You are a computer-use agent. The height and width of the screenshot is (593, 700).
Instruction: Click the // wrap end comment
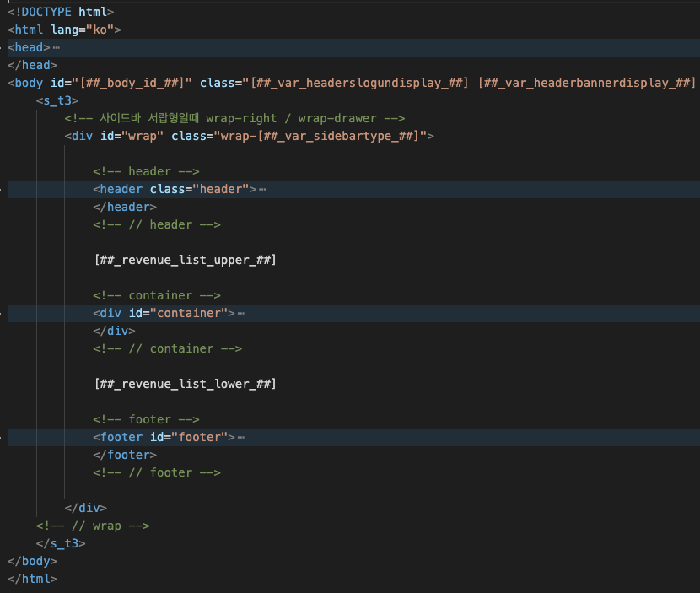pos(93,526)
